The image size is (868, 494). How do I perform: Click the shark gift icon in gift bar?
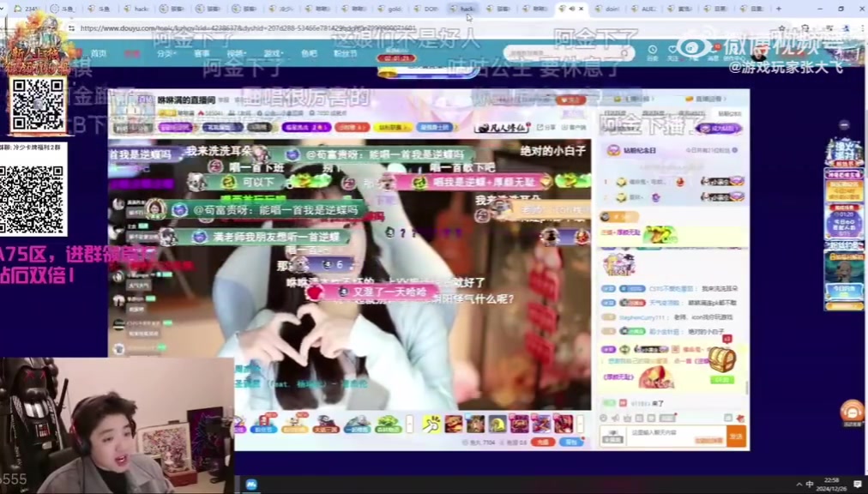(x=357, y=425)
